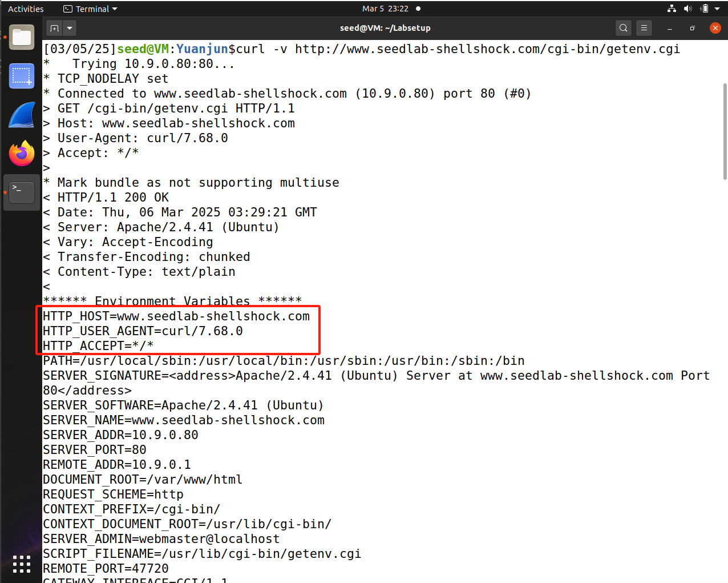
Task: Select the Terminal icon in dock
Action: click(x=22, y=192)
